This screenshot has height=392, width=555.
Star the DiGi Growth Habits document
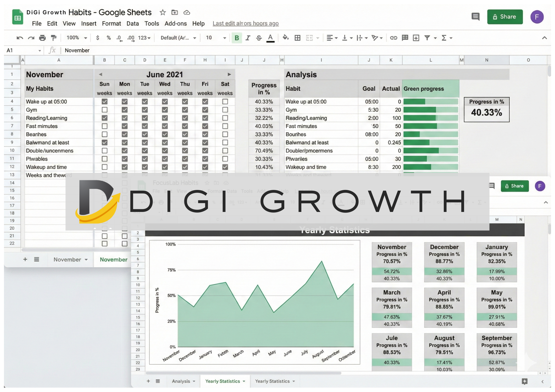[x=162, y=12]
